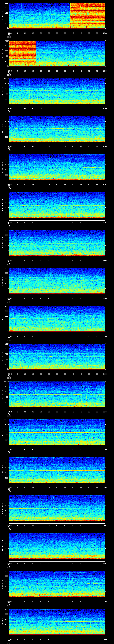This screenshot has height=644, width=114.
Task: Click the '10:22:00' time axis label
Action: coord(9,336)
